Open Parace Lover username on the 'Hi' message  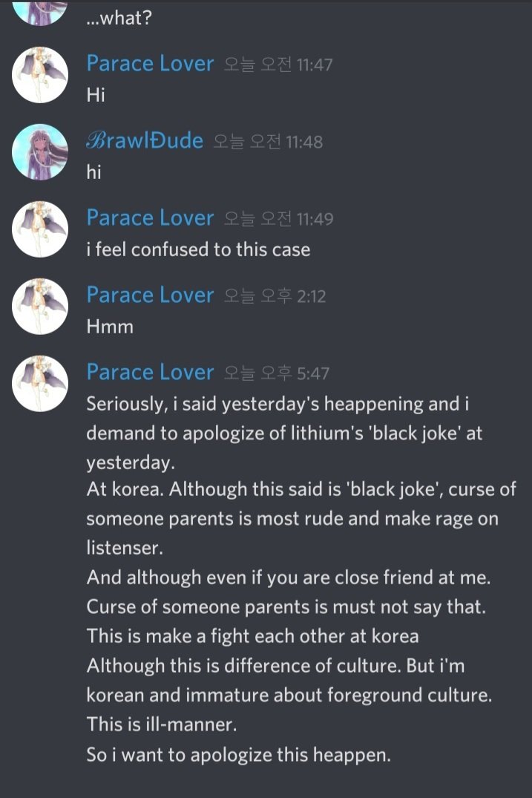click(150, 64)
